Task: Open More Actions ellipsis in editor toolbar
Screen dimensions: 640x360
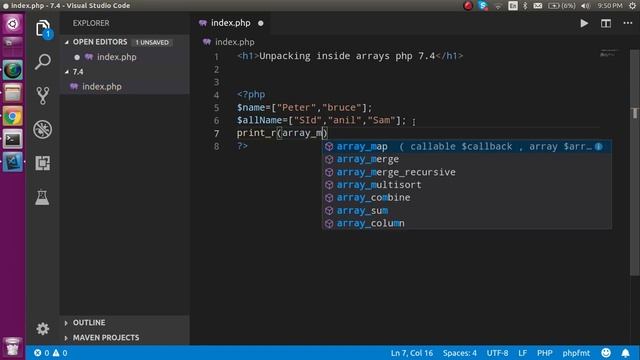Action: (628, 23)
